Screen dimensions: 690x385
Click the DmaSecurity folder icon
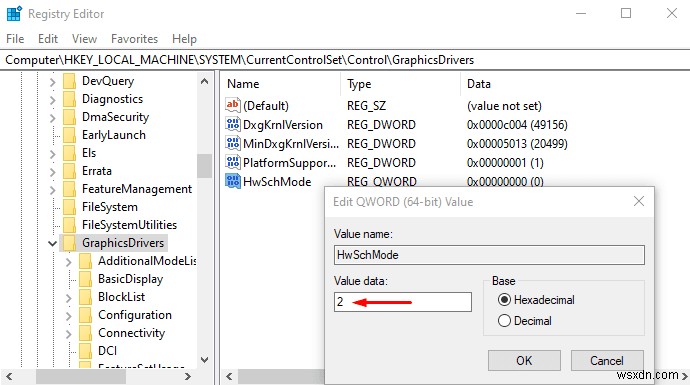coord(70,117)
